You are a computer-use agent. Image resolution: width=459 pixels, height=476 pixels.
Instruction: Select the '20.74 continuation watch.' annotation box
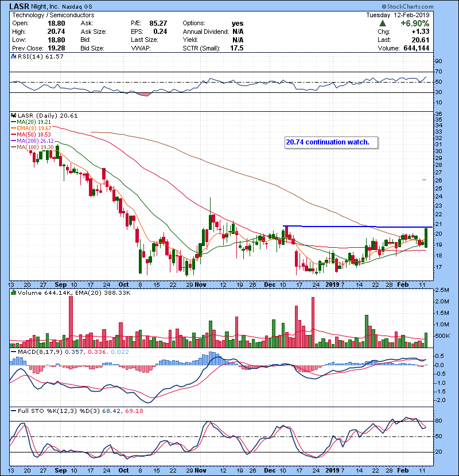coord(330,142)
